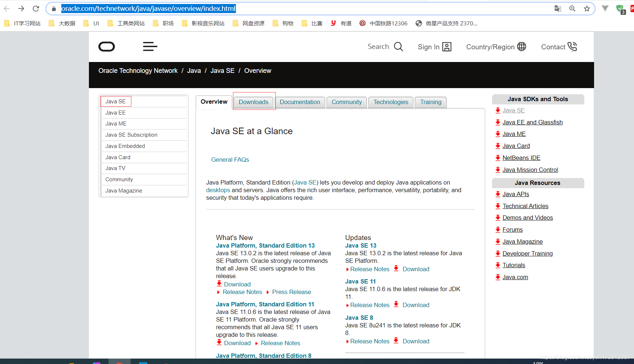
Task: Select Java SE in left sidebar
Action: (115, 102)
